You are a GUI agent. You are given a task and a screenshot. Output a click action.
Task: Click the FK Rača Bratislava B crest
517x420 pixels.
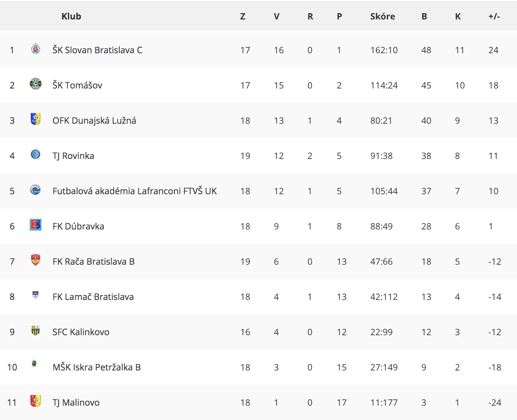coord(36,260)
